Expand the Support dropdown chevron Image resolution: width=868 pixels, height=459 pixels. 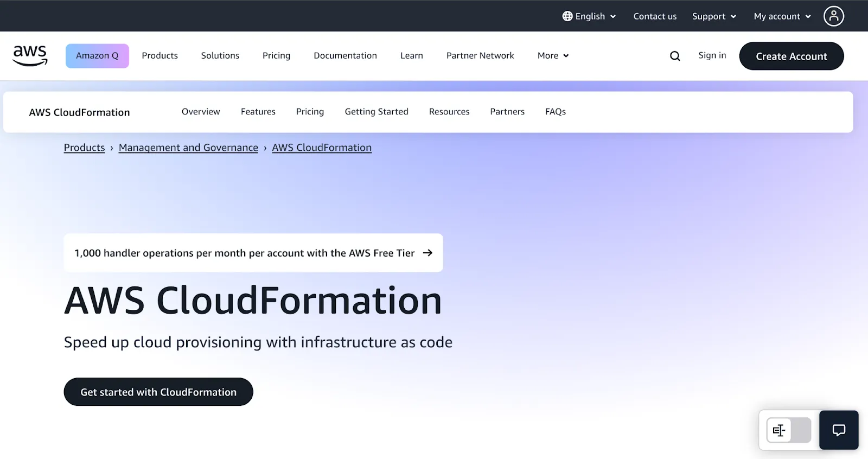(x=733, y=17)
